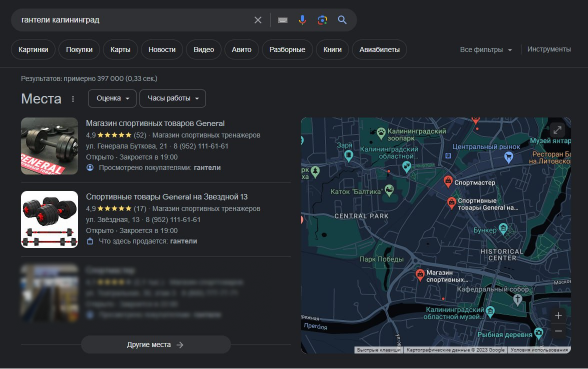Expand the Все фильтры dropdown
The height and width of the screenshot is (369, 588).
click(x=486, y=50)
